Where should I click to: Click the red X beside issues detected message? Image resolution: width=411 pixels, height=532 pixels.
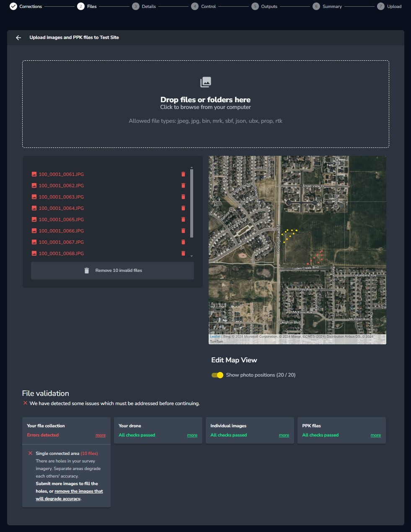[x=25, y=403]
